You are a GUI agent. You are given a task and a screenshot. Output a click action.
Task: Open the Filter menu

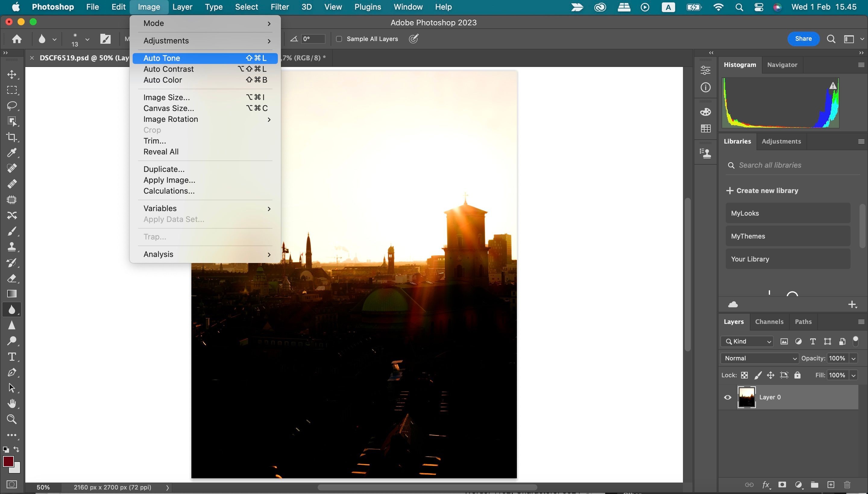[279, 7]
